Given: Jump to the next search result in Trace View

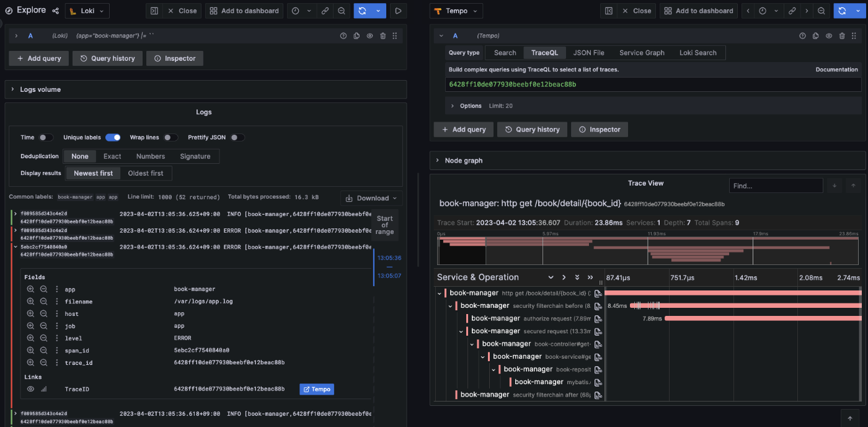Looking at the screenshot, I should (x=835, y=186).
